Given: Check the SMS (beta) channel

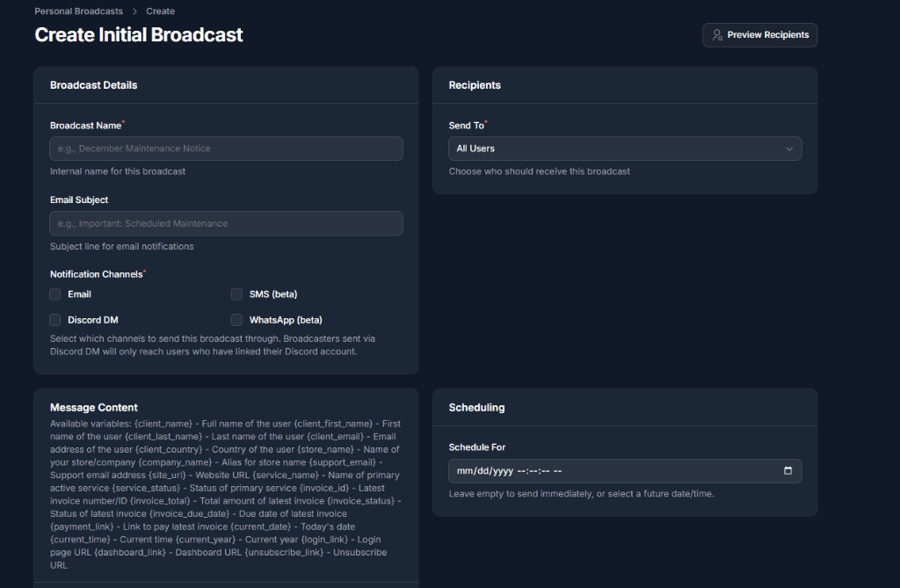Looking at the screenshot, I should point(236,294).
